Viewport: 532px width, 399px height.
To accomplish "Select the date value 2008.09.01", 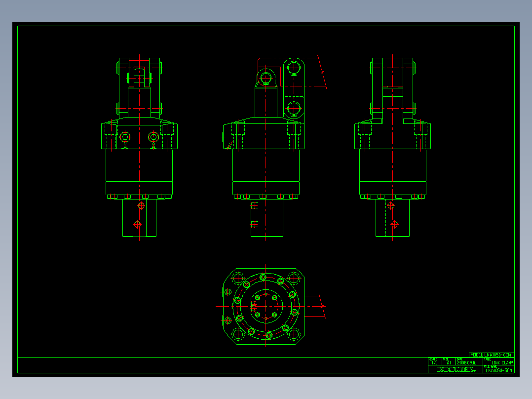I will pos(467,362).
